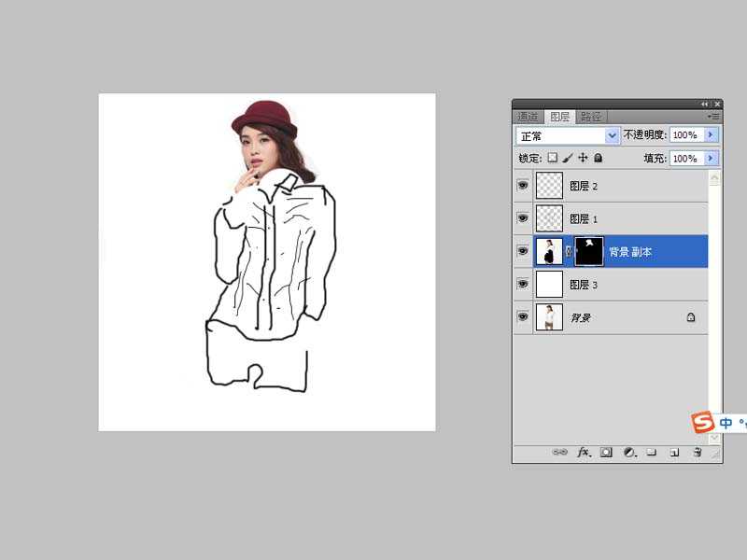Click the mask thumbnail of 背景 副本
Image resolution: width=747 pixels, height=560 pixels.
coord(589,251)
